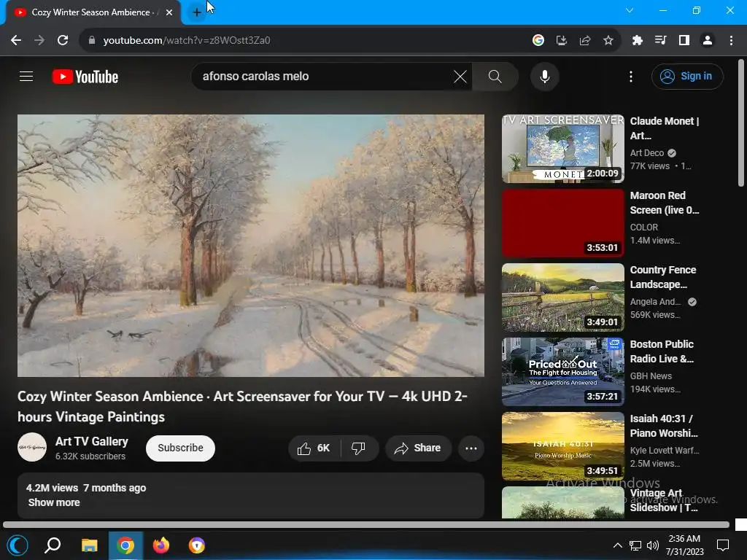
Task: View site information lock icon
Action: (92, 40)
